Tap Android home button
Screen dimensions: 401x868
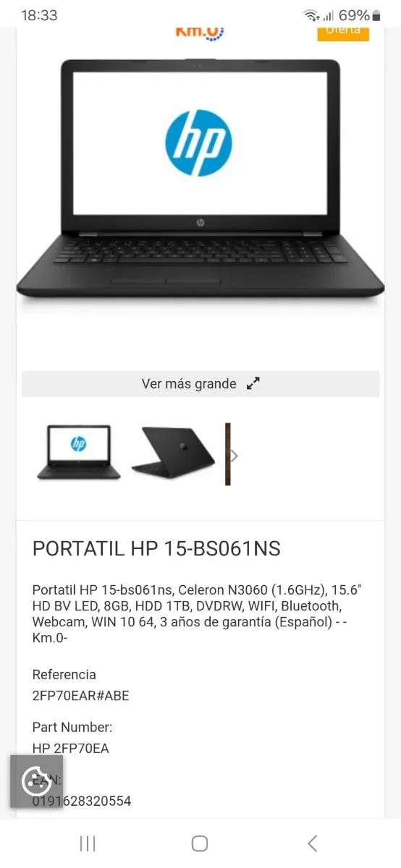200,843
